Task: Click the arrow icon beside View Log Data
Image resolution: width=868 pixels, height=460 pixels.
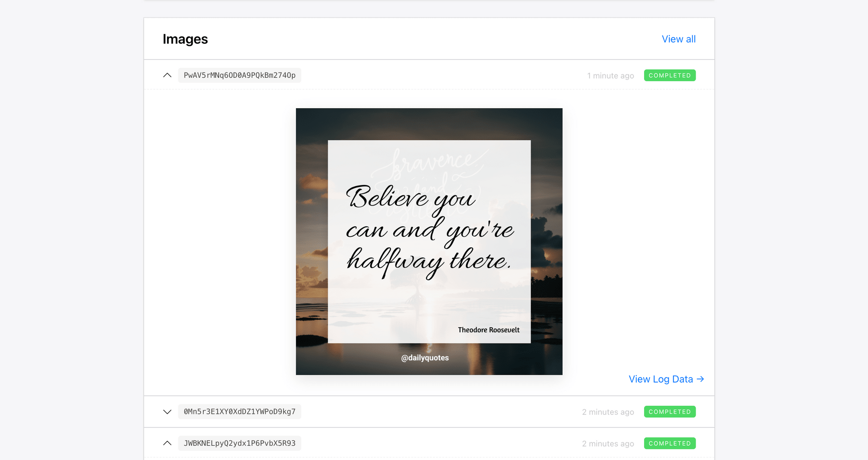Action: click(700, 379)
